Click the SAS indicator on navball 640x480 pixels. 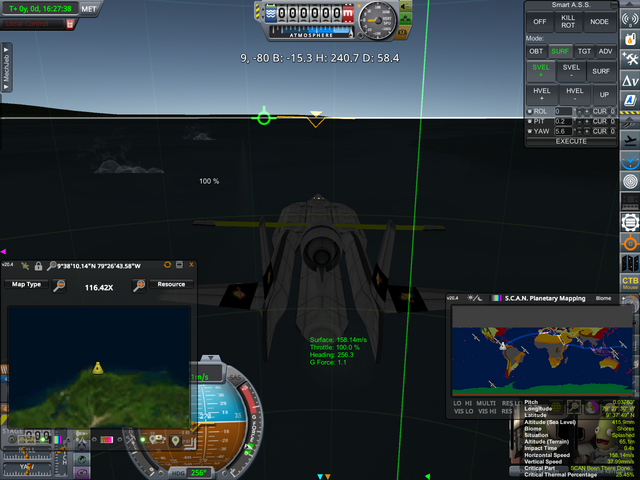pos(235,378)
